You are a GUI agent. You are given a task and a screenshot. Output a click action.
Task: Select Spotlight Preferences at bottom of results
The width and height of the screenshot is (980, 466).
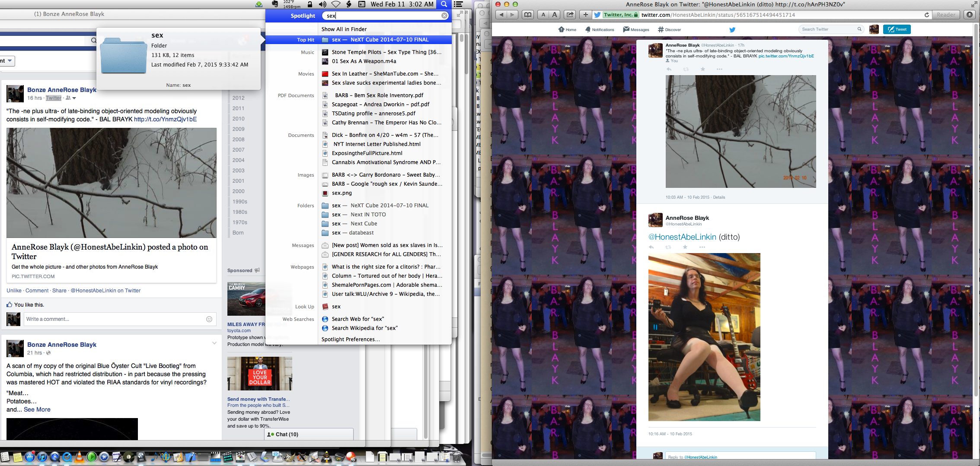coord(350,339)
